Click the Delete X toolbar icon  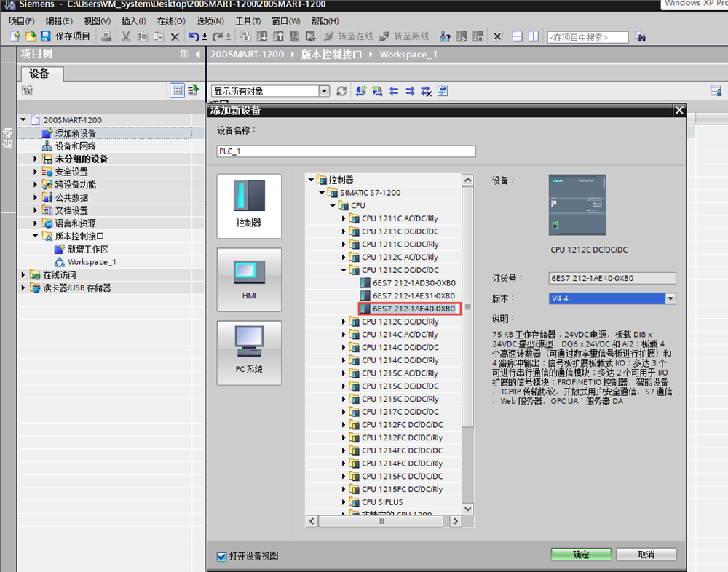[x=175, y=36]
